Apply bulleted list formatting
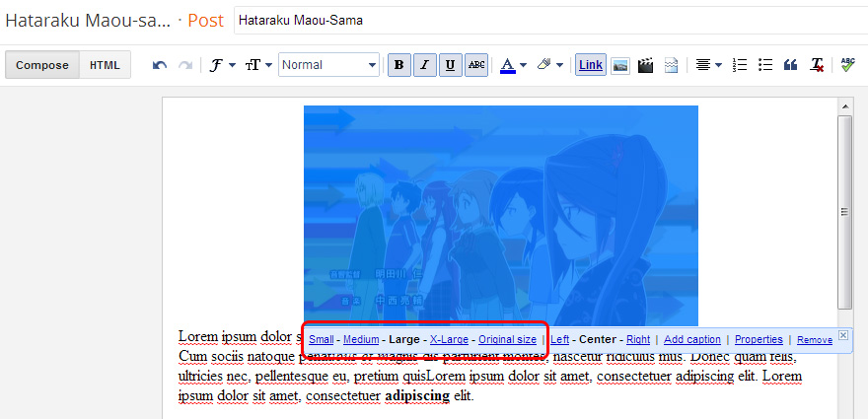868x419 pixels. pos(765,65)
